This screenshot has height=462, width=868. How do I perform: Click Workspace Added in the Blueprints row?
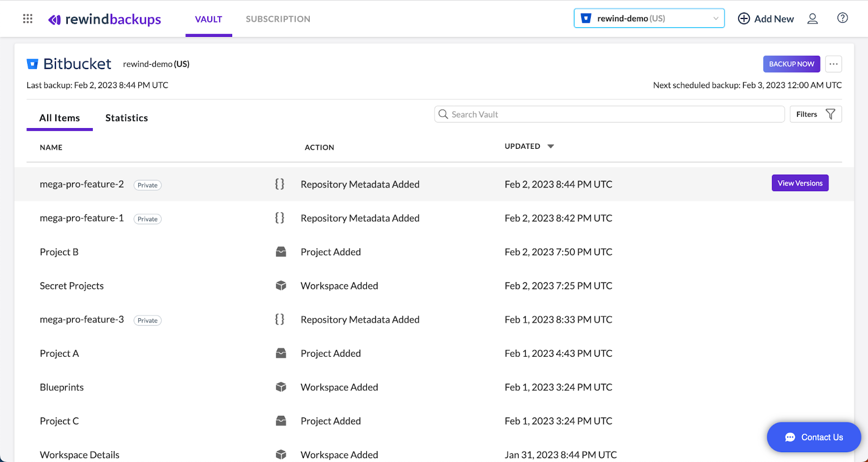[x=340, y=387]
